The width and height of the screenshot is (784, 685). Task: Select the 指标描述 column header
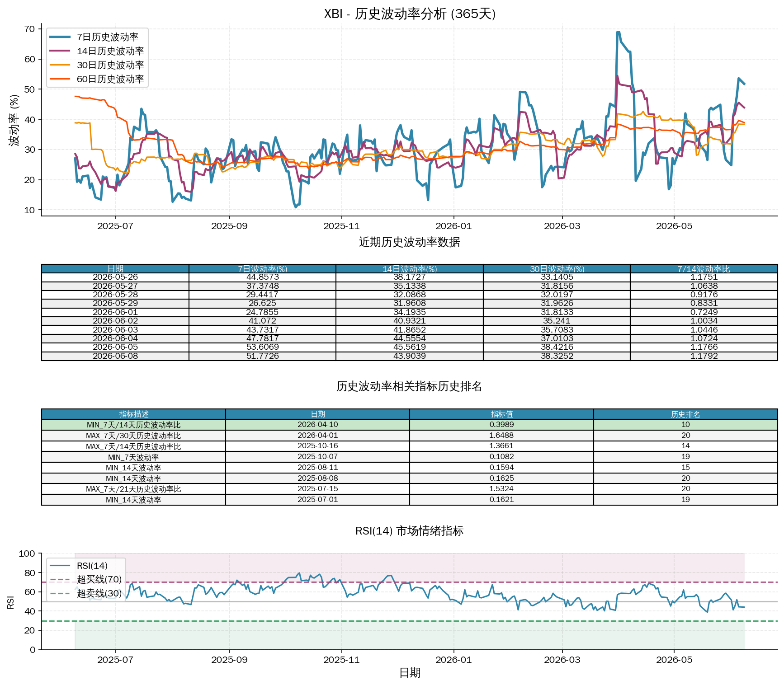(134, 414)
